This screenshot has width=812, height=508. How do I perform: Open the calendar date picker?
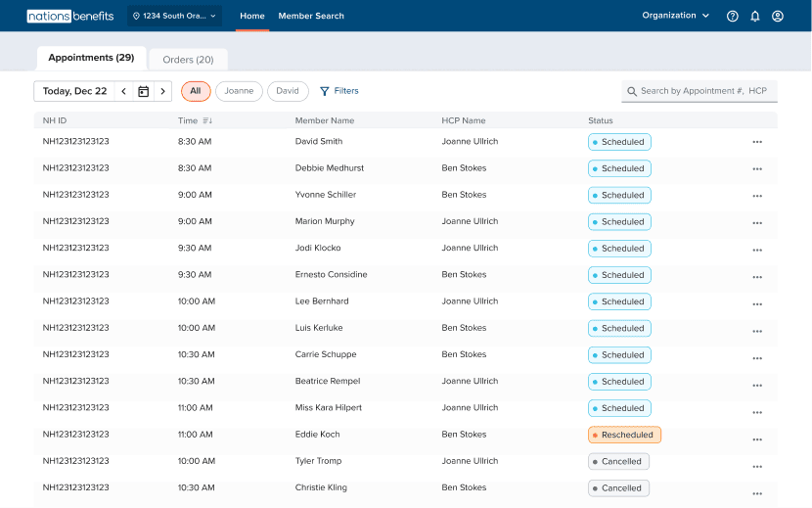click(x=143, y=91)
